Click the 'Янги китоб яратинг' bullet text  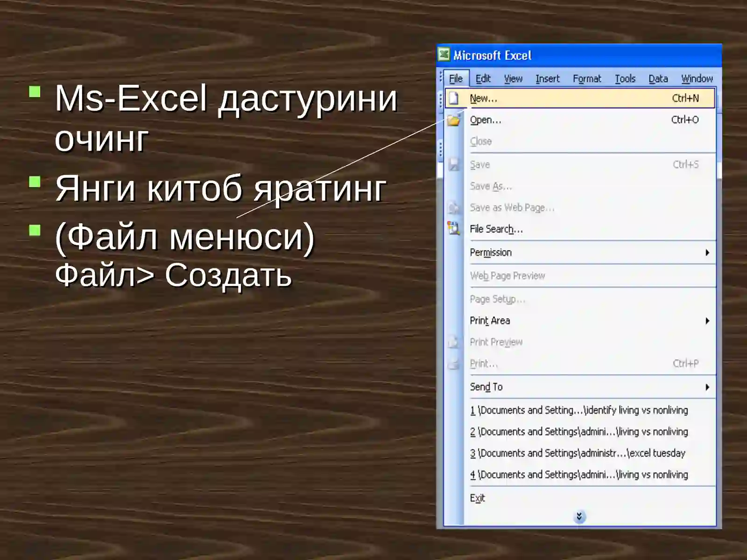coord(220,189)
